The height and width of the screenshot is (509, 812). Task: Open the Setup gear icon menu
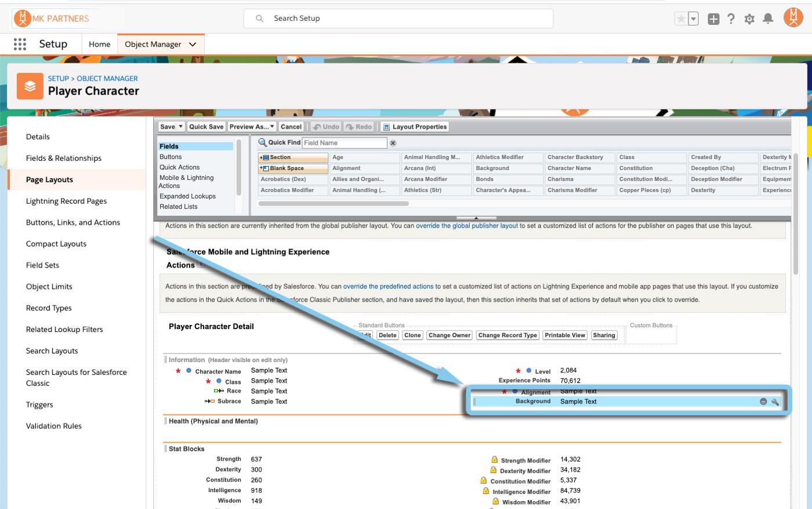point(749,19)
